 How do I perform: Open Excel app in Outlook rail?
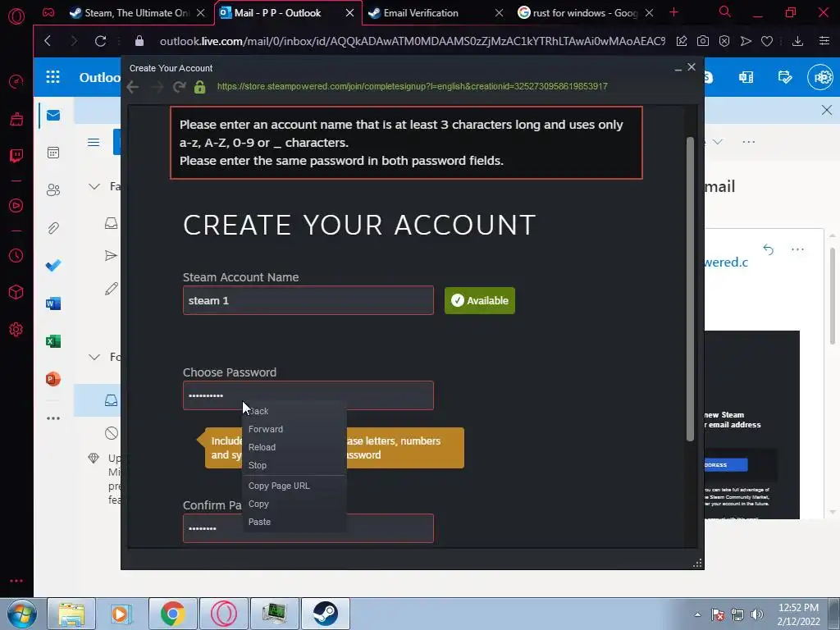coord(53,341)
